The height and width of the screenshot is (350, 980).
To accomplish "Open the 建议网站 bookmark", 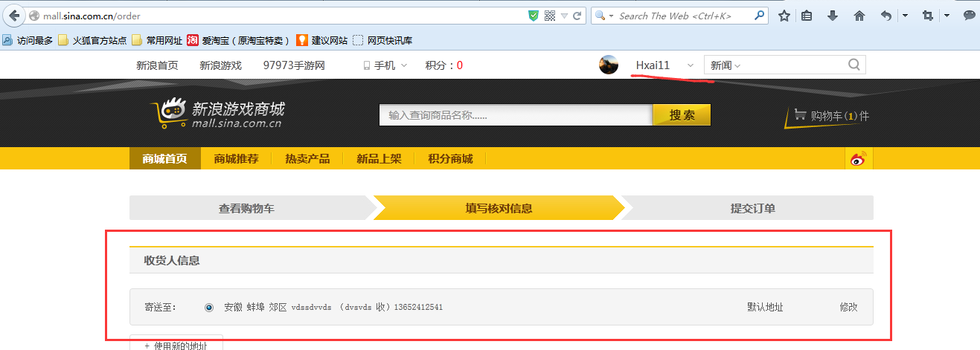I will coord(321,40).
